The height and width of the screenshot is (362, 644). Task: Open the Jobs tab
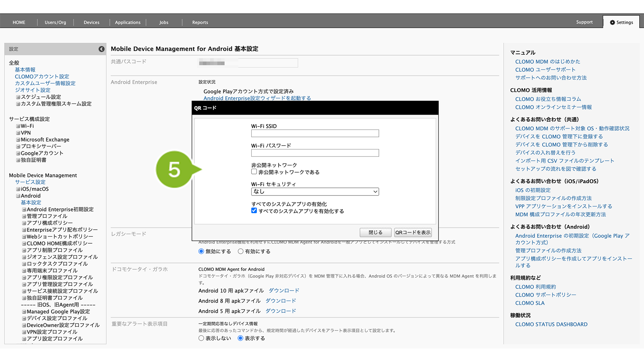click(164, 22)
